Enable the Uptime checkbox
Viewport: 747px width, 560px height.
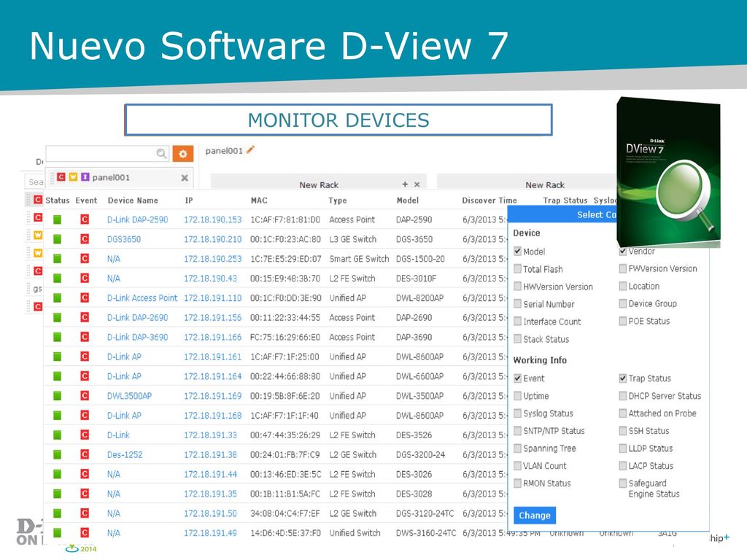tap(517, 396)
